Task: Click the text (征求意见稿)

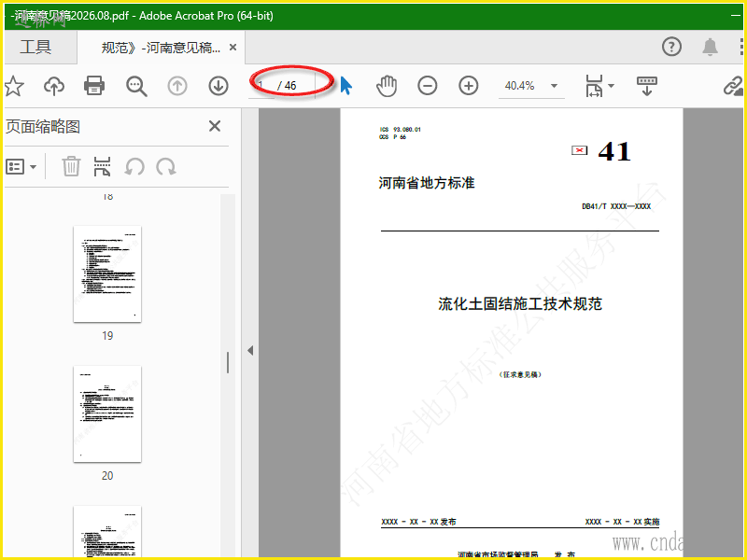Action: pyautogui.click(x=520, y=375)
